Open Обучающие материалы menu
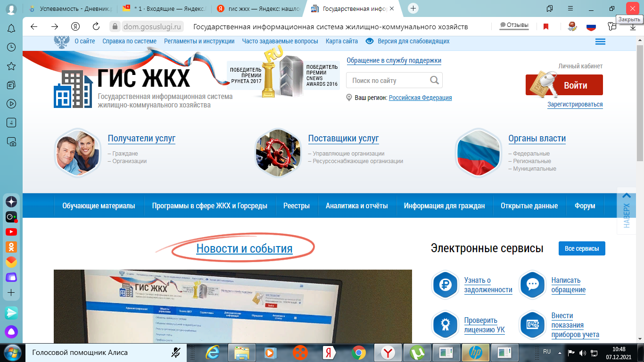The image size is (644, 362). pos(99,206)
